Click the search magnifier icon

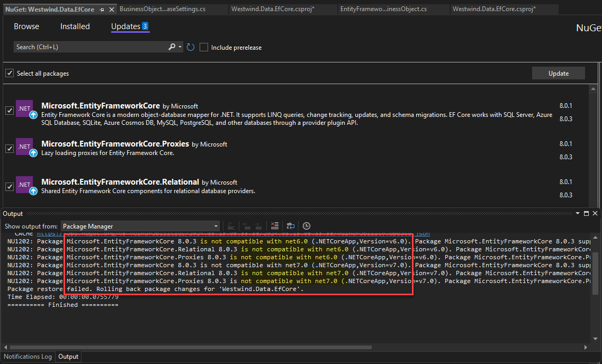(x=172, y=47)
